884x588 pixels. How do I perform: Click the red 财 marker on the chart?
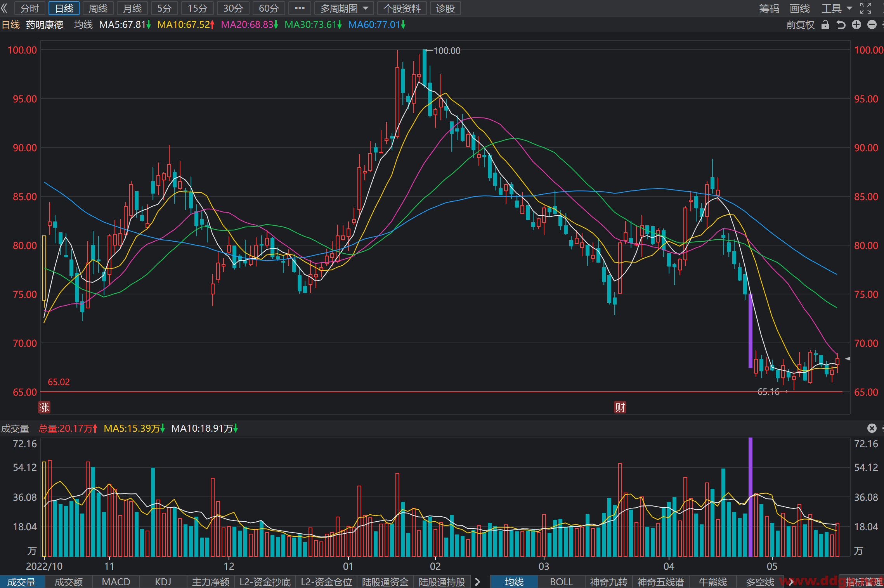click(x=620, y=407)
